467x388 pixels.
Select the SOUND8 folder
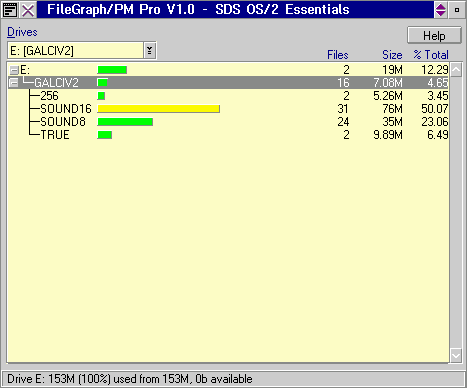tap(63, 122)
